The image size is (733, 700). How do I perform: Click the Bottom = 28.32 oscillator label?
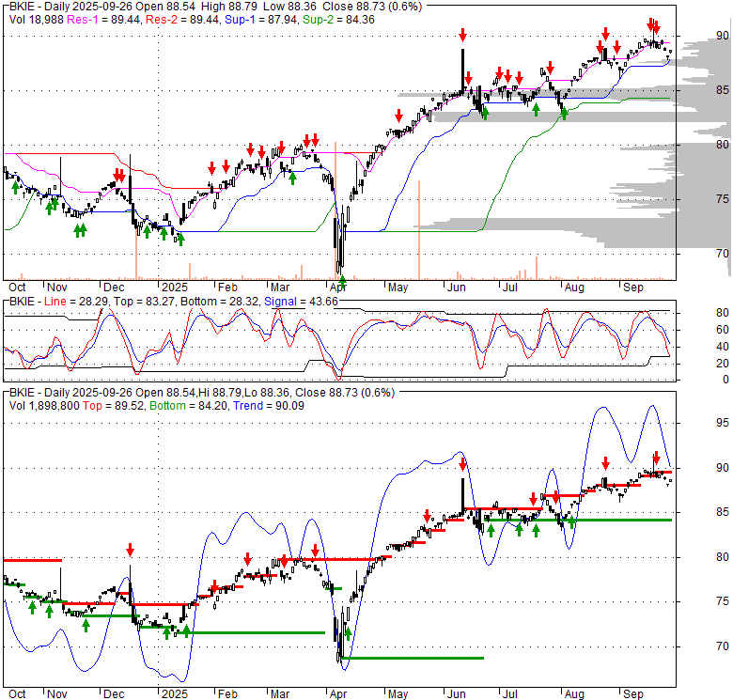tap(219, 302)
